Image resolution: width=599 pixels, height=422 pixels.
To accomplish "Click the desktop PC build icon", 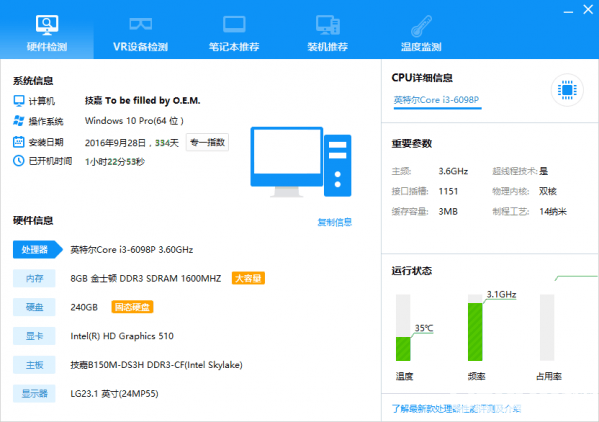I will click(328, 24).
